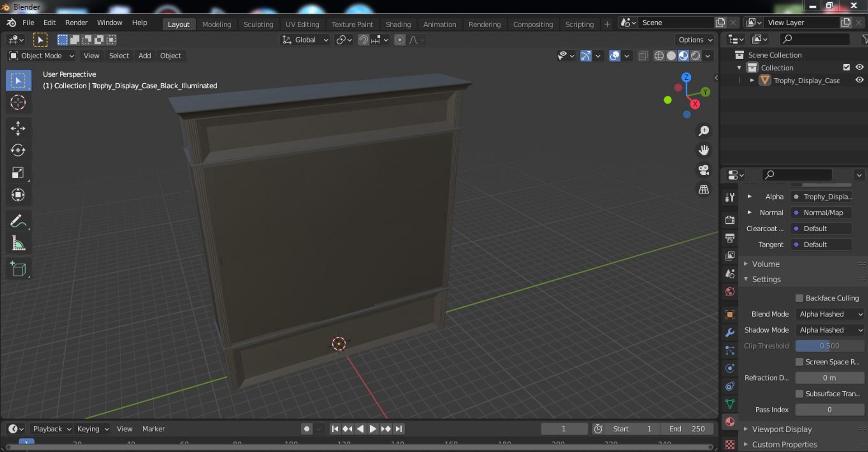Jump to the timeline end frame

(x=399, y=429)
